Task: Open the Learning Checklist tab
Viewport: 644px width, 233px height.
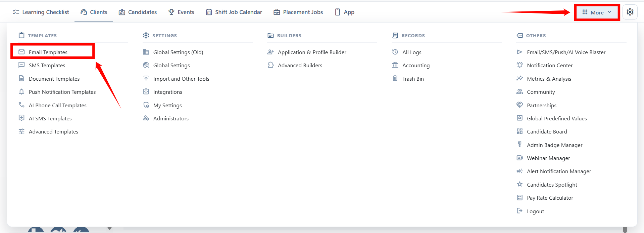Action: coord(41,12)
